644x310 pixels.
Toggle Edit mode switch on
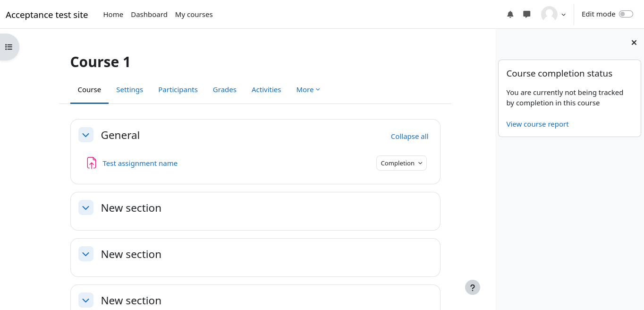(x=626, y=14)
